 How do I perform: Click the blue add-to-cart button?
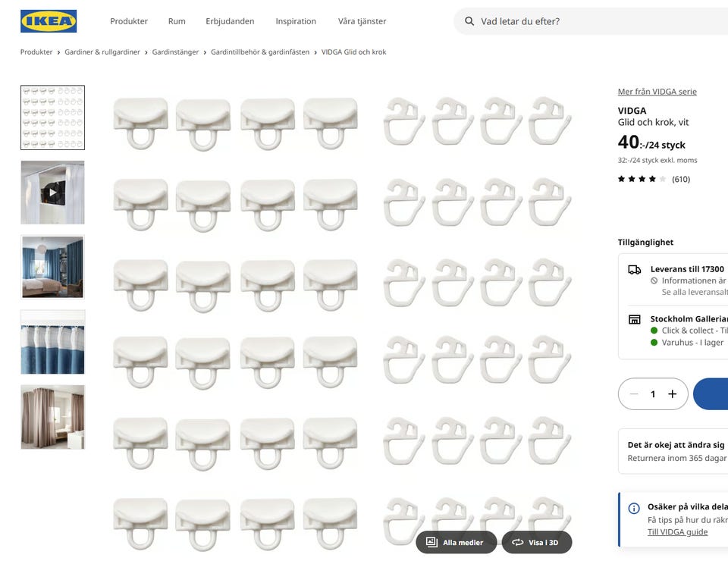pyautogui.click(x=711, y=393)
